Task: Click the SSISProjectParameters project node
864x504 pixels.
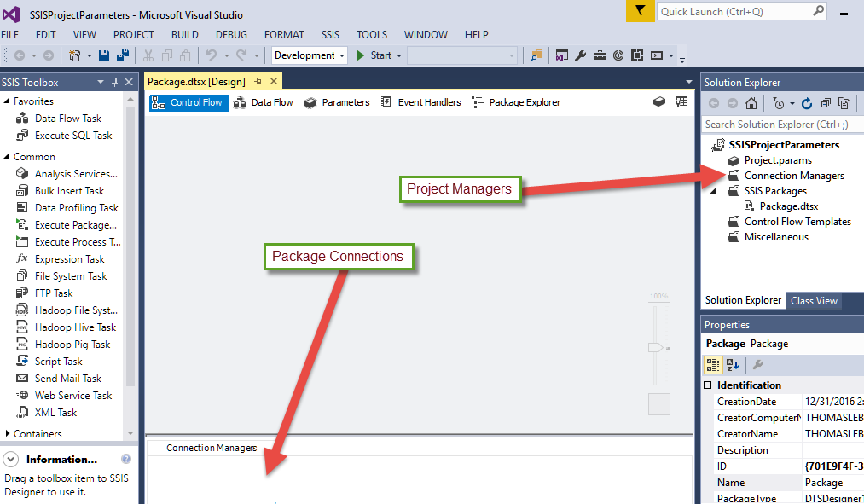Action: [x=783, y=145]
